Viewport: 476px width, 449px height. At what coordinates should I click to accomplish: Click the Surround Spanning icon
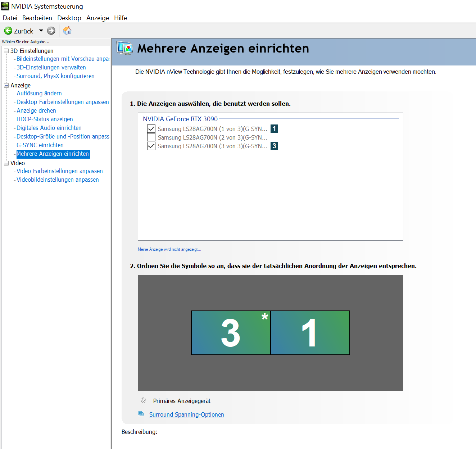tap(141, 414)
